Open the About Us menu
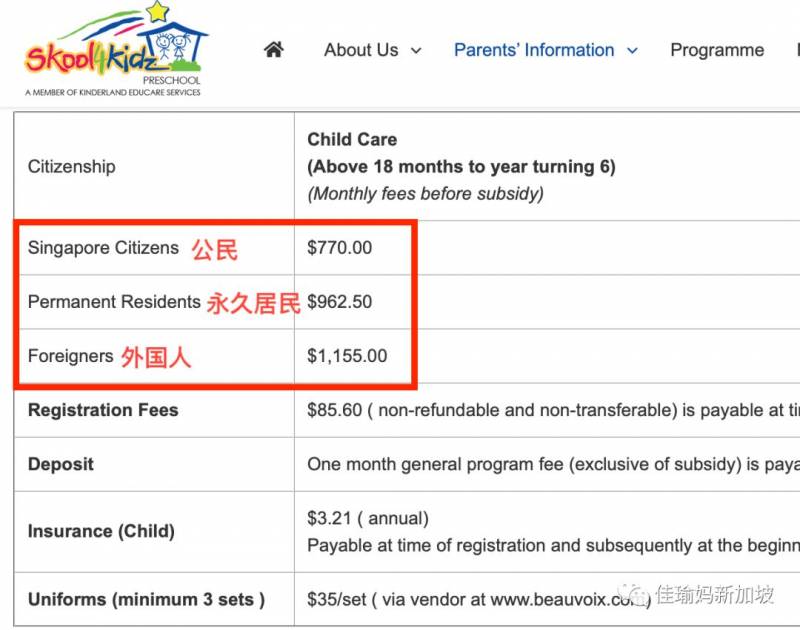 coord(361,50)
